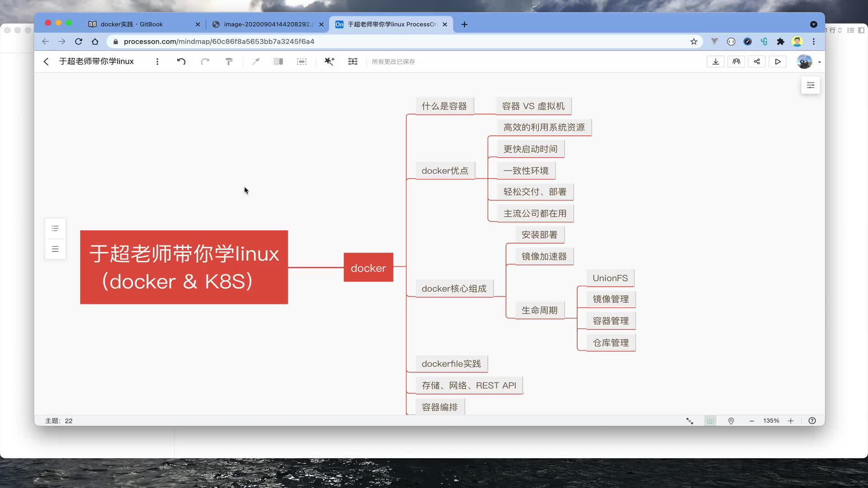Select the red docker node
Viewport: 868px width, 488px height.
click(368, 267)
